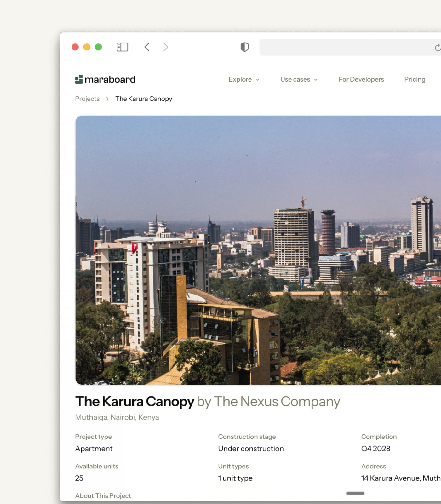Go forward with the right arrow
The image size is (441, 504).
(166, 47)
